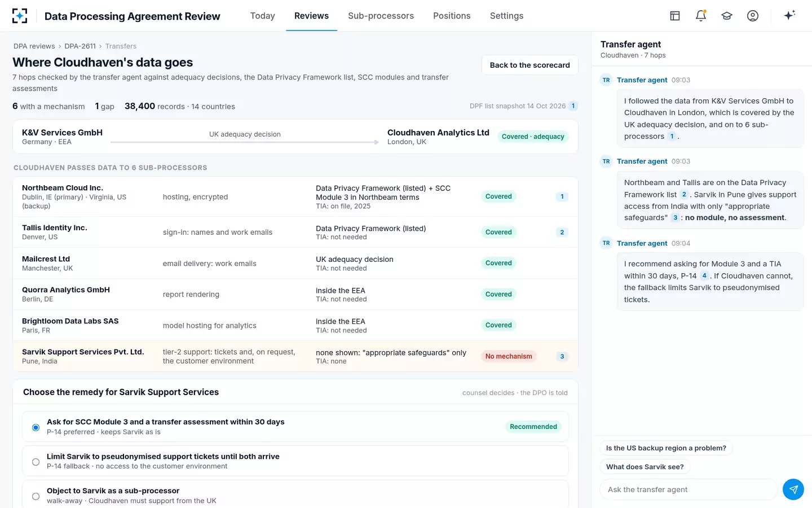Viewport: 812px width, 508px height.
Task: Select Limit Sarvik to pseudonymised tickets option
Action: click(x=36, y=462)
